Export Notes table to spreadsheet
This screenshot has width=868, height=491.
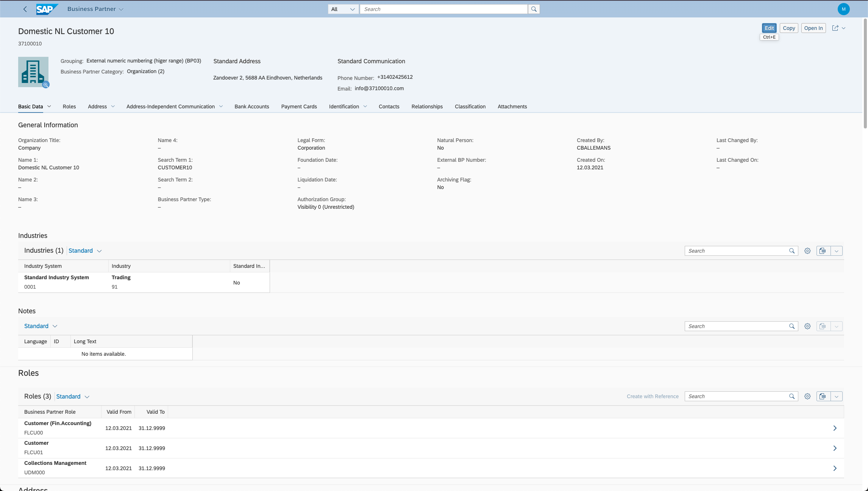[823, 326]
